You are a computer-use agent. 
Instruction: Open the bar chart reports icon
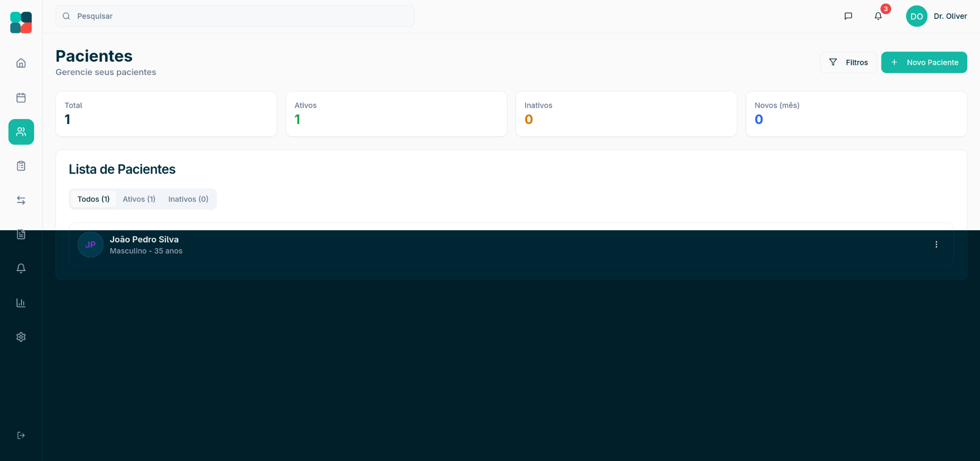coord(21,303)
